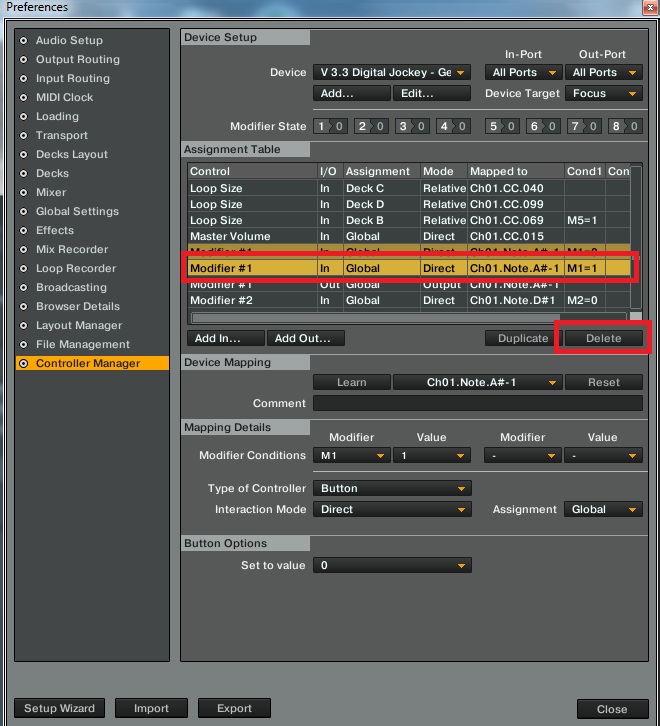
Task: Change Device Target Focus dropdown
Action: [603, 94]
